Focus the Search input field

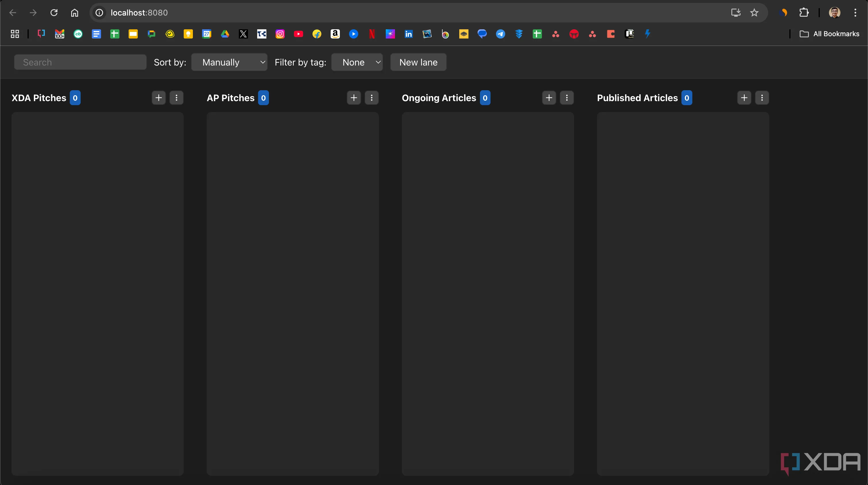[80, 62]
